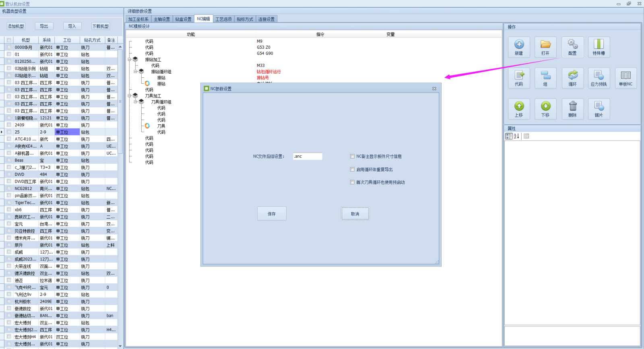
Task: Collapse the 刀具加工 tree node
Action: [130, 96]
